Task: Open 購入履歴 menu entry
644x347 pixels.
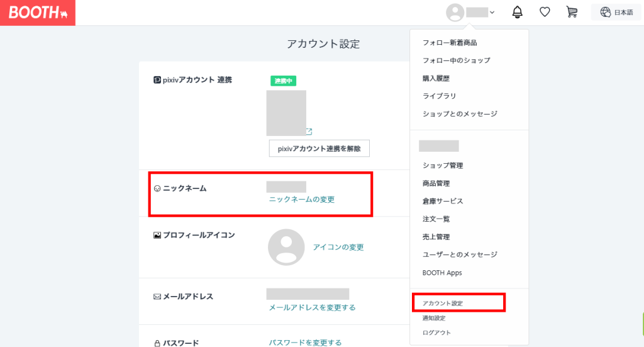Action: pyautogui.click(x=436, y=78)
